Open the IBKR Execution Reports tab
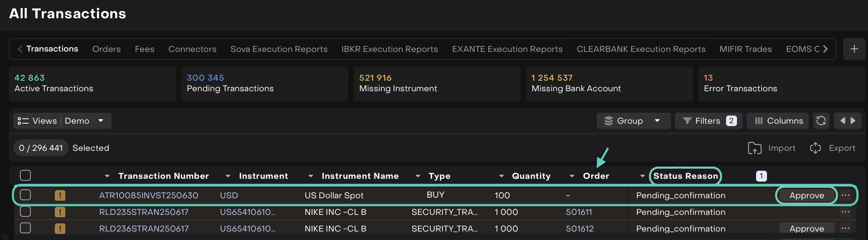This screenshot has width=868, height=240. click(x=389, y=49)
